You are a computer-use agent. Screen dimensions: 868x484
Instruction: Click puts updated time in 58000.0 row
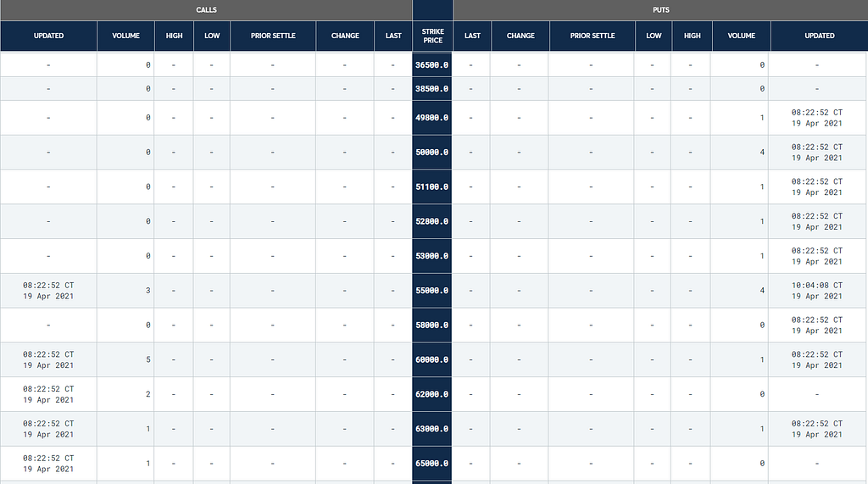(x=817, y=325)
